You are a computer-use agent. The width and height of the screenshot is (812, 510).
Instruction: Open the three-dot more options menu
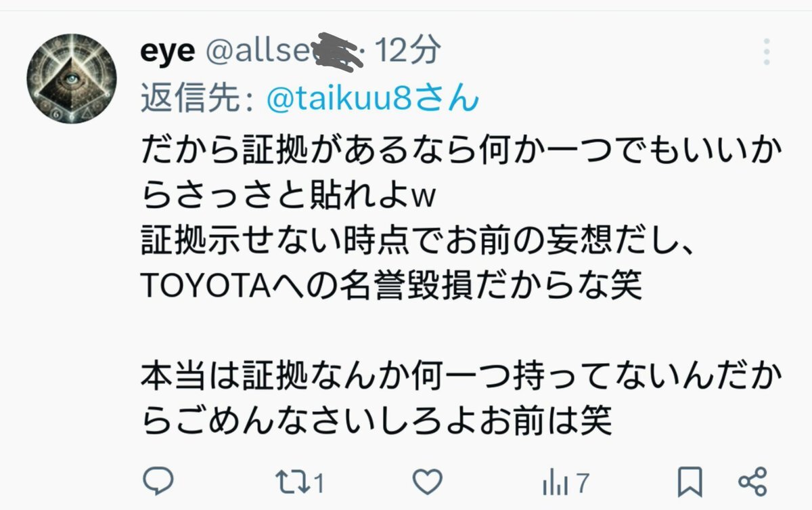pos(767,52)
